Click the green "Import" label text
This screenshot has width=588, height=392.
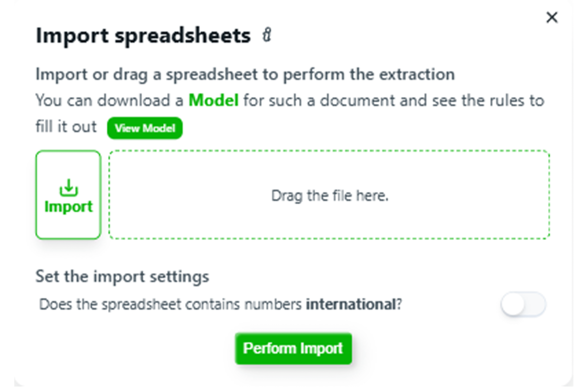pyautogui.click(x=68, y=207)
